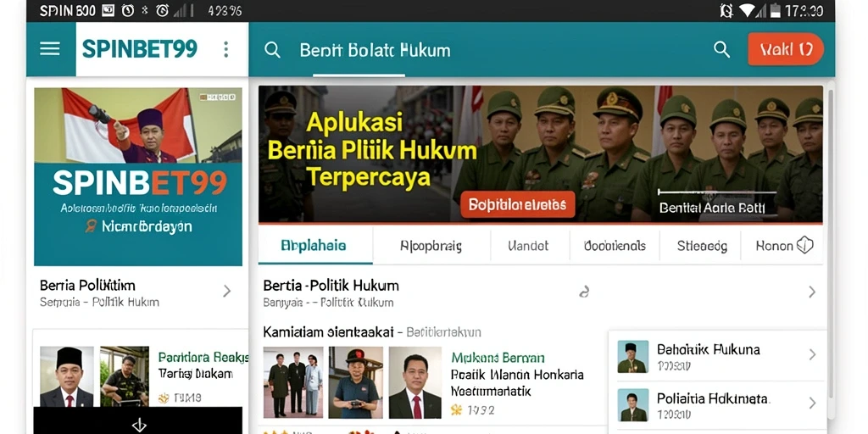Open the green sidebar article headline
Viewport: 868px width, 434px height.
pyautogui.click(x=203, y=357)
